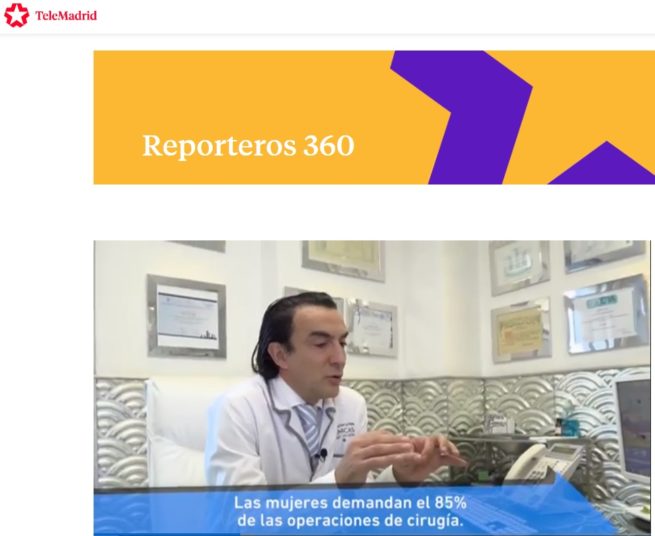Select the Reporteros 360 banner title
This screenshot has width=655, height=536.
click(248, 145)
